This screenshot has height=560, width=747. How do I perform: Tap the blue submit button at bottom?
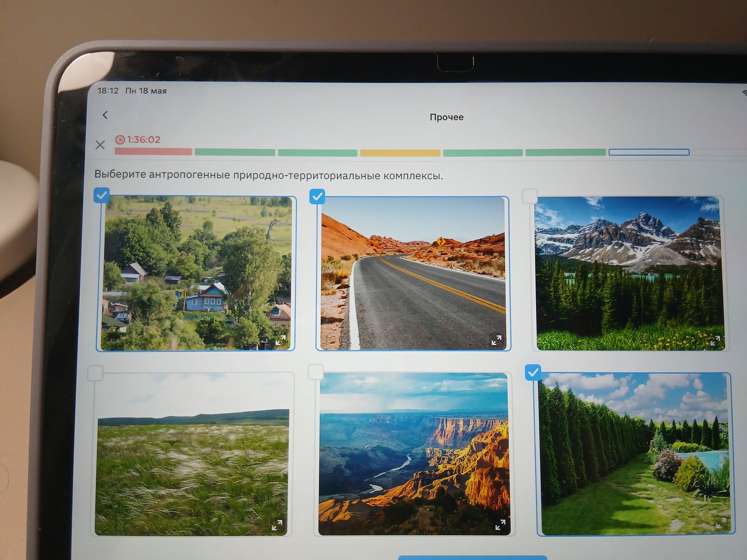tap(472, 558)
